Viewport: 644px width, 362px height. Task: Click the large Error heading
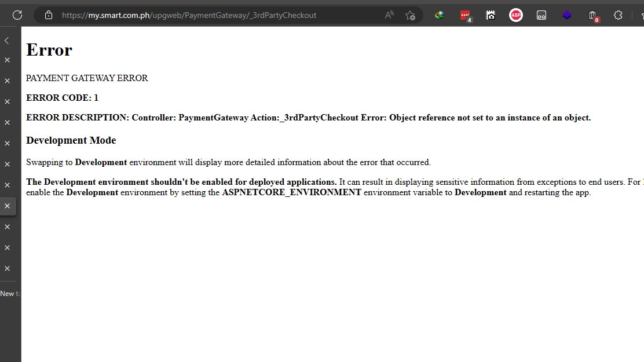point(49,50)
